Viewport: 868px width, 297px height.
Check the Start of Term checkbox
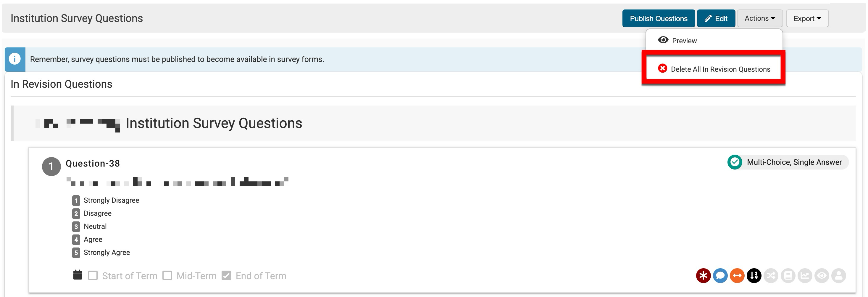pos(93,276)
